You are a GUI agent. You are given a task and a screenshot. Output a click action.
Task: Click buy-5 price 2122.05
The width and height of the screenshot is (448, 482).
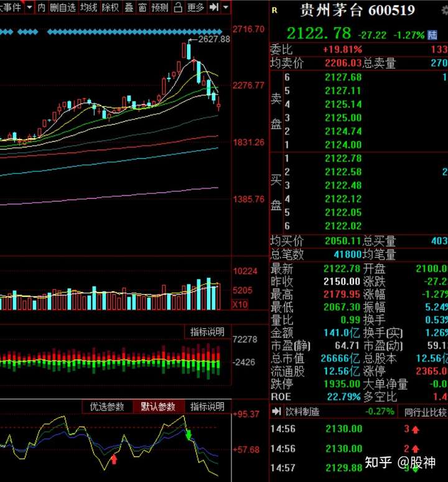click(343, 212)
